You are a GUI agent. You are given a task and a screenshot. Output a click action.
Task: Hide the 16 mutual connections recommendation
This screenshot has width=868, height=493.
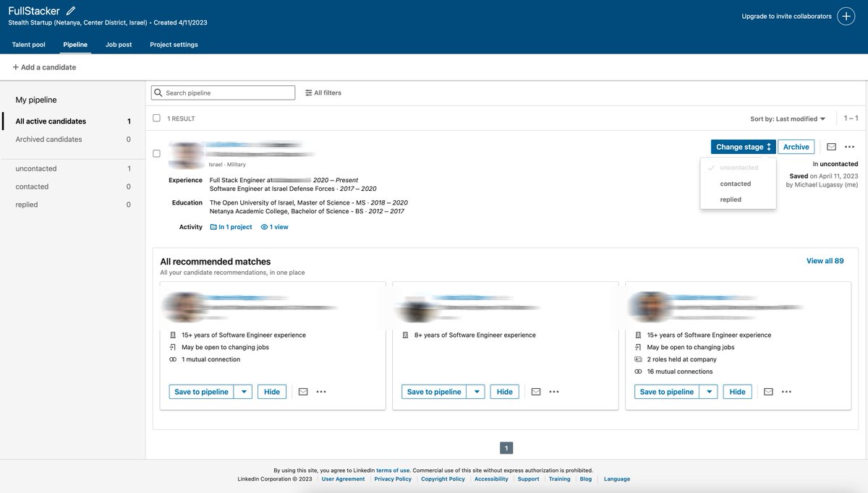click(737, 392)
